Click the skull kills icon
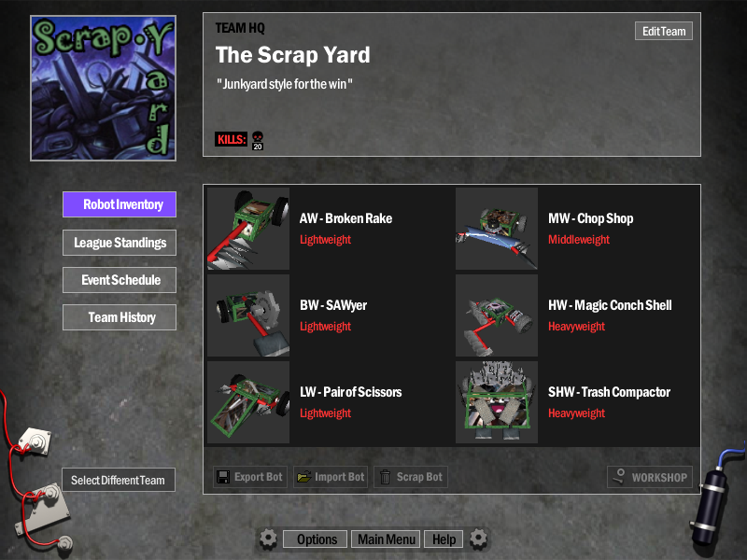The image size is (747, 560). pyautogui.click(x=258, y=141)
